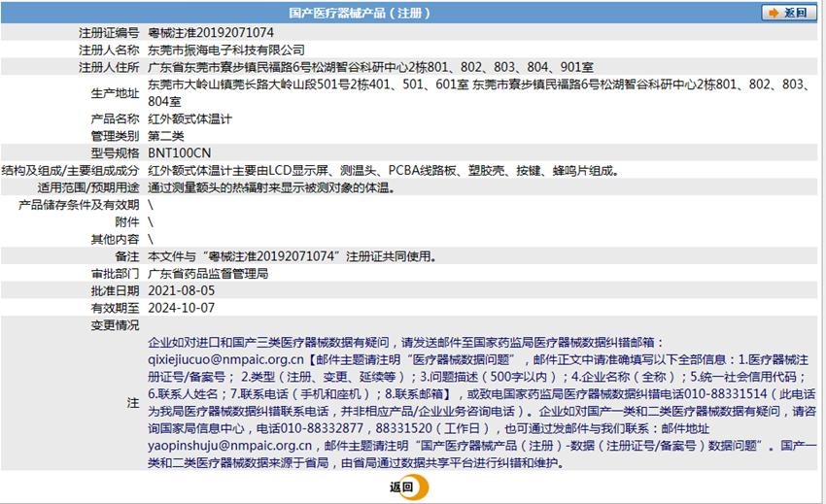The image size is (826, 504).
Task: Click the 结构及组成/主要组成成分 label
Action: pos(71,171)
